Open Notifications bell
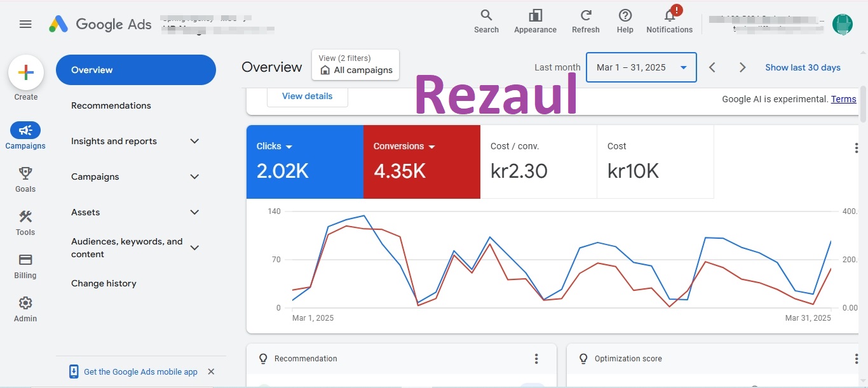 (669, 16)
